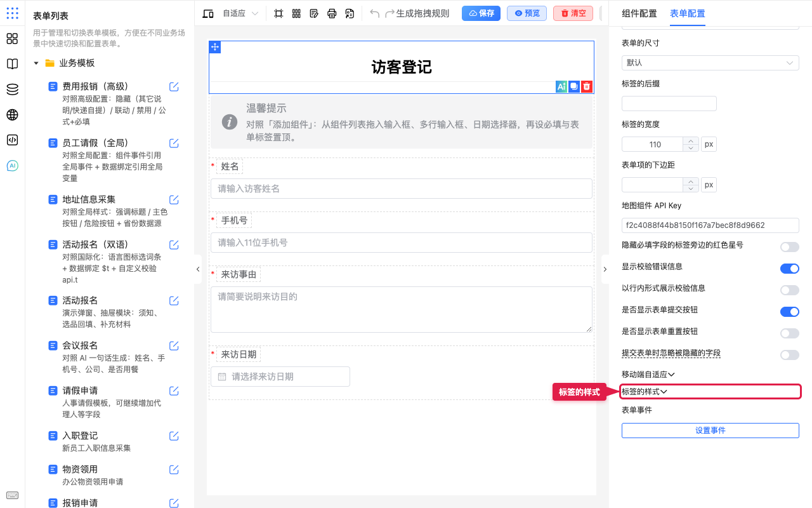Image resolution: width=812 pixels, height=508 pixels.
Task: Click the device preview icon in toolbar
Action: click(x=208, y=13)
